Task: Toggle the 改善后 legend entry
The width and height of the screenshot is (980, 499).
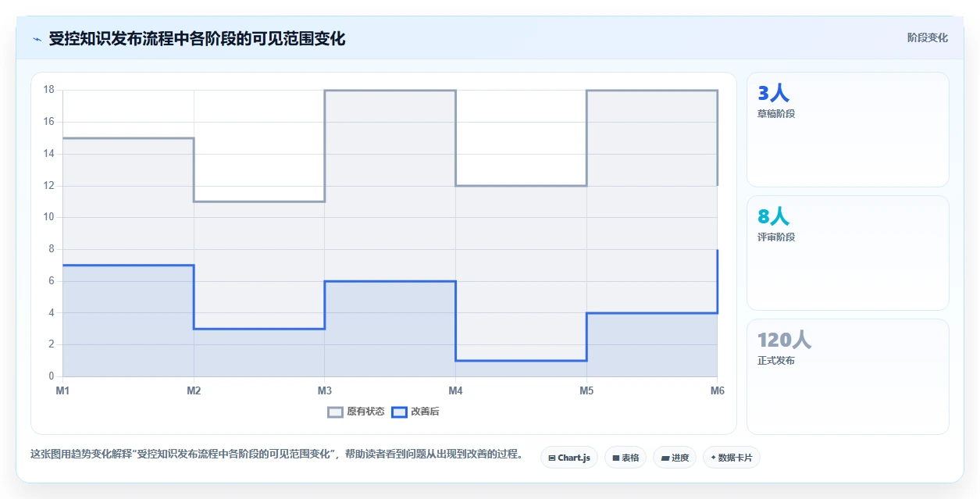Action: pyautogui.click(x=415, y=412)
